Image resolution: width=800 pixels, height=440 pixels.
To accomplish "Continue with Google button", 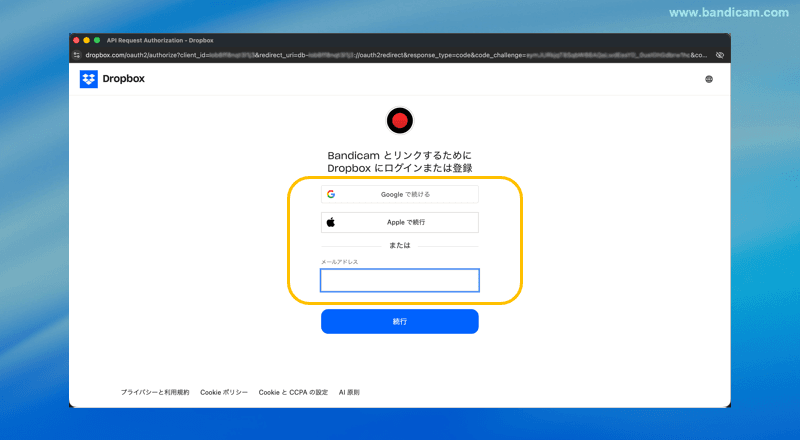I will pyautogui.click(x=399, y=194).
